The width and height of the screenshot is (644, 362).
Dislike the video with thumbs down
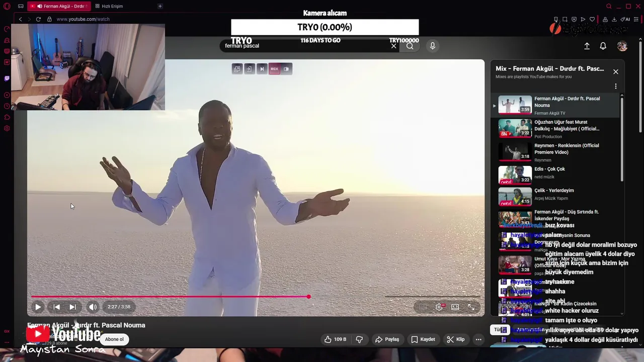tap(359, 339)
